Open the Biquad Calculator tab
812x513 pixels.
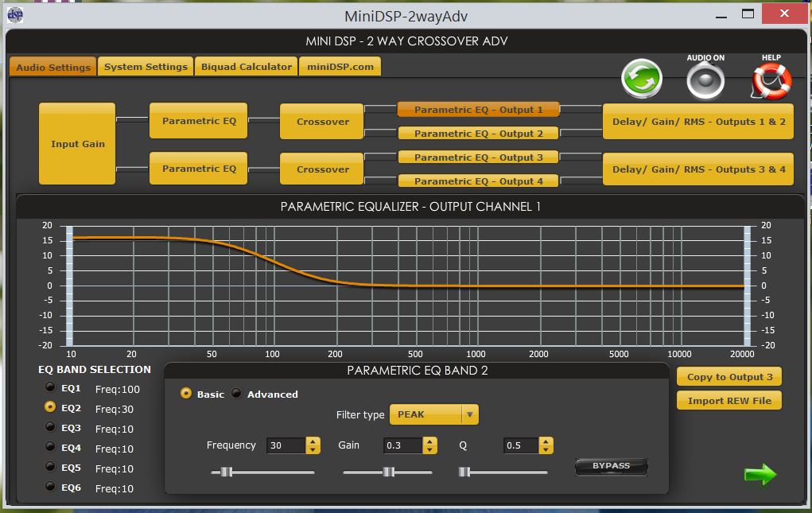point(247,66)
